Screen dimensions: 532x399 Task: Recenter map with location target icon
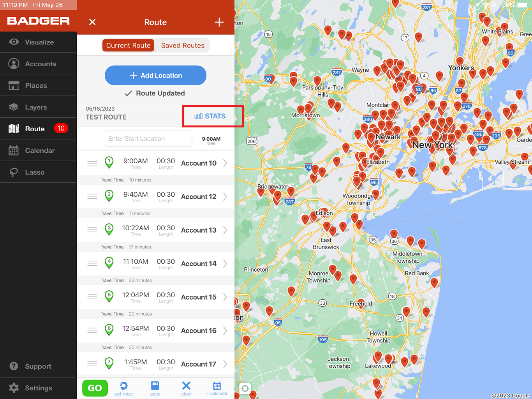245,388
